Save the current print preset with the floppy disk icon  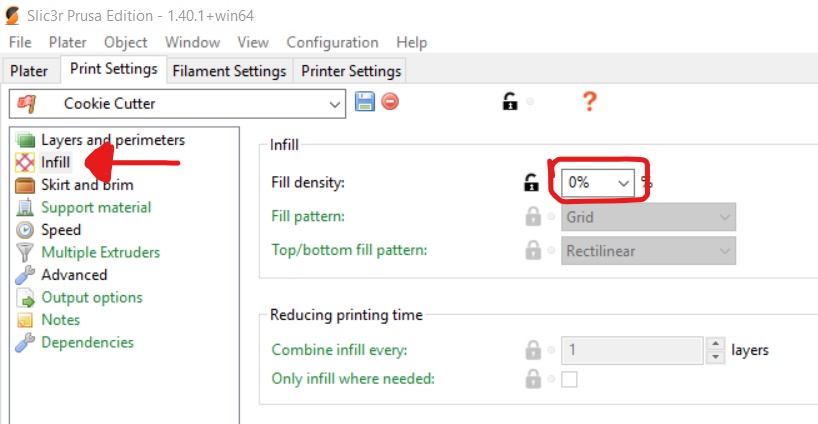pyautogui.click(x=365, y=101)
